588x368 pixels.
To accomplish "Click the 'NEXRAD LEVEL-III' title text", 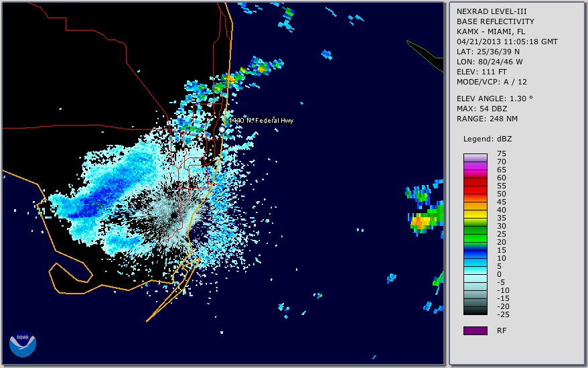I will pos(492,11).
